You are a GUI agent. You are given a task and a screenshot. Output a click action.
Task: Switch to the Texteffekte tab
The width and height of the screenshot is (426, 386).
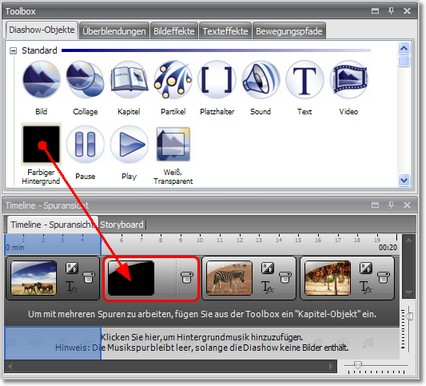click(225, 31)
